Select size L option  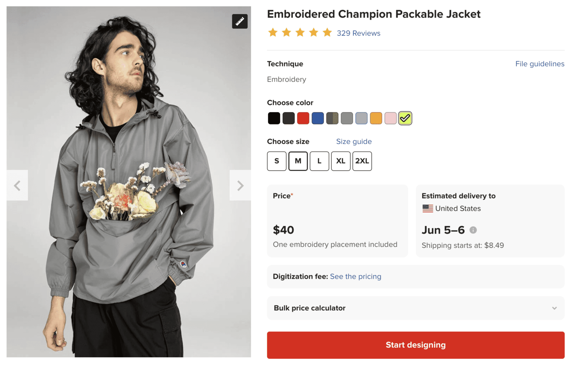tap(319, 161)
